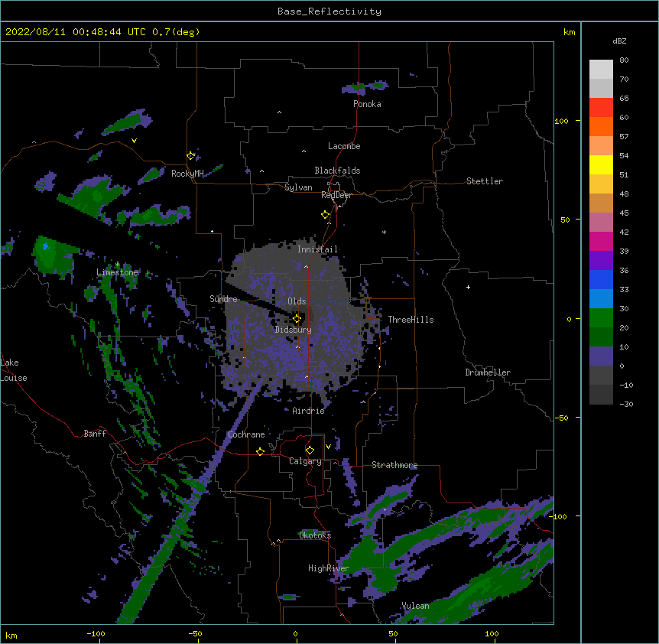Click the dBZ legend heading
This screenshot has width=659, height=644.
[619, 41]
